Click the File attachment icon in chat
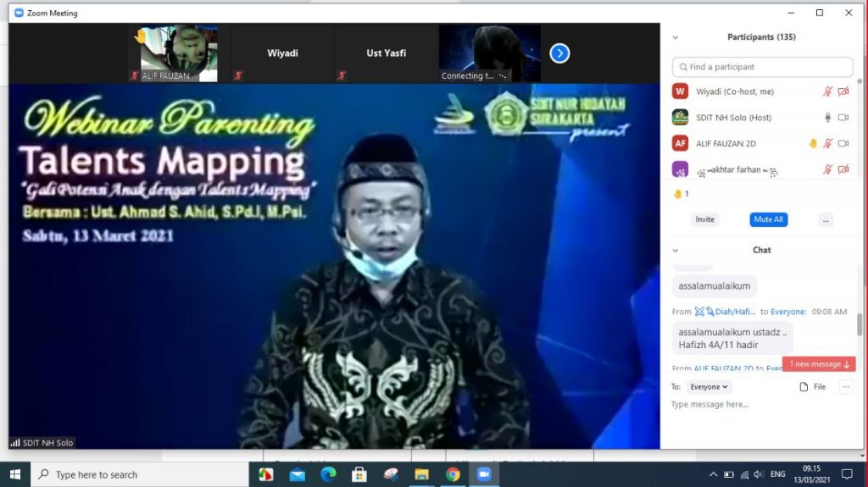This screenshot has width=868, height=487. [804, 387]
